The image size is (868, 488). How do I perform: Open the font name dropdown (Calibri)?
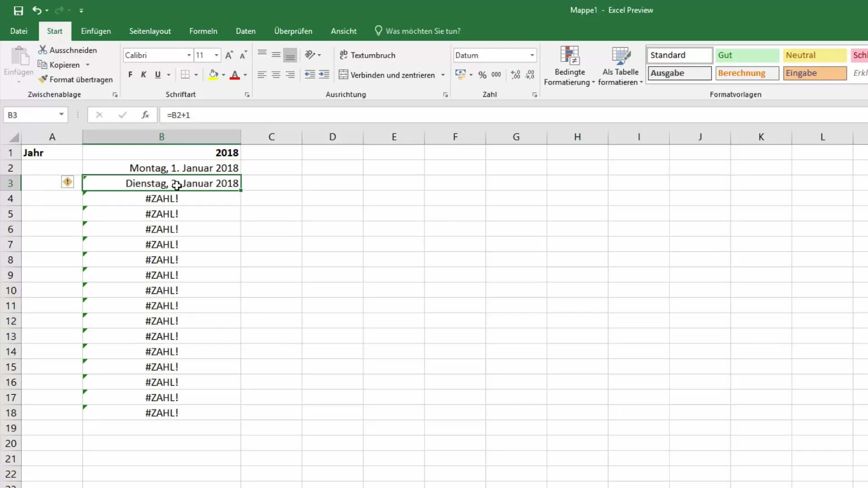click(x=189, y=55)
